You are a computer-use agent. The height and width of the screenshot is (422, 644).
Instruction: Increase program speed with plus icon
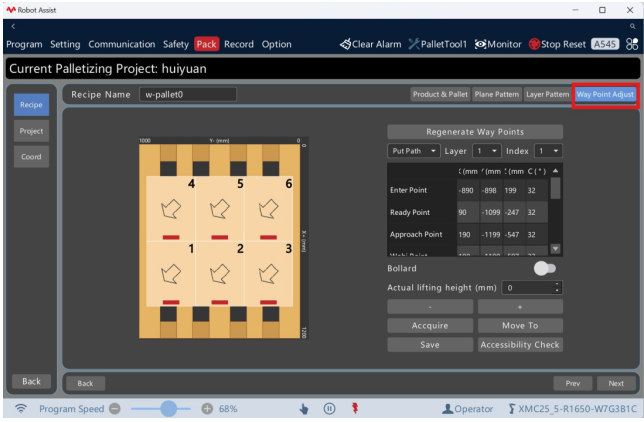click(x=207, y=408)
